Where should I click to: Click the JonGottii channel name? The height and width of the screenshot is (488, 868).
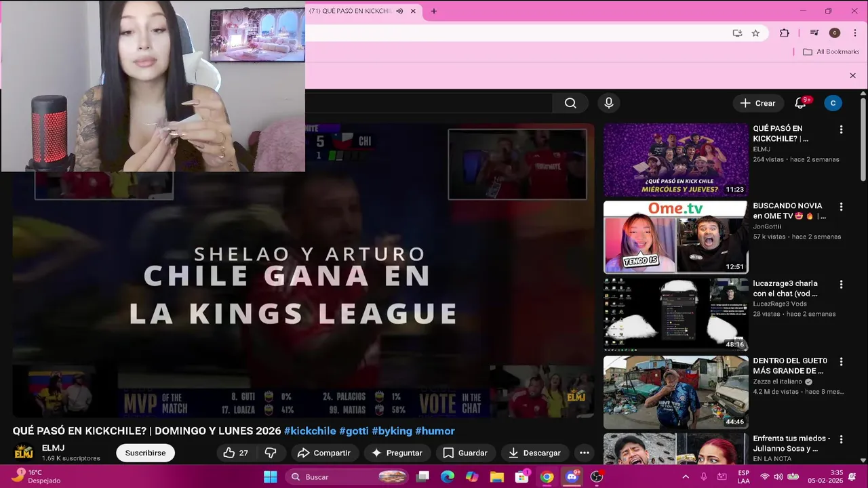pos(767,226)
